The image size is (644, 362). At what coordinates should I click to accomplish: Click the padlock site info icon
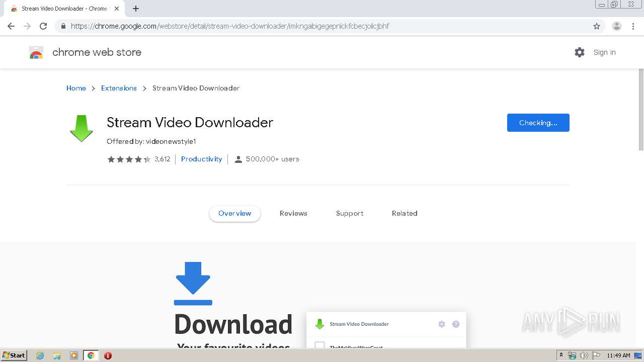pyautogui.click(x=63, y=26)
